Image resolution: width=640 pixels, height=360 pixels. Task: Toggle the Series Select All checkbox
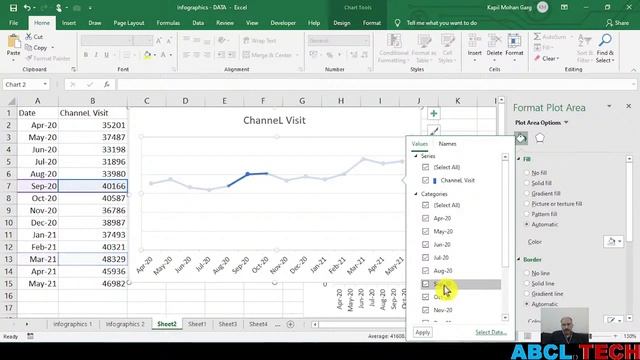tap(425, 167)
